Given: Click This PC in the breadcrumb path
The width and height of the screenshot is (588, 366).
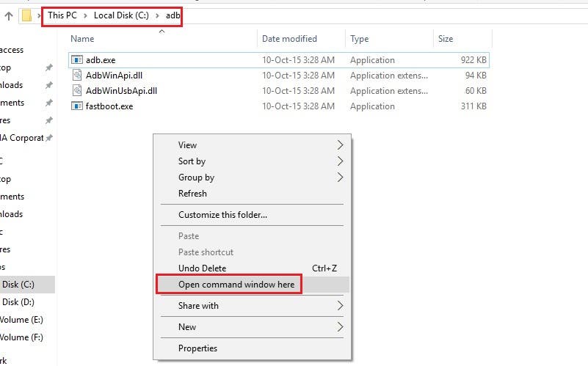Looking at the screenshot, I should [x=62, y=15].
